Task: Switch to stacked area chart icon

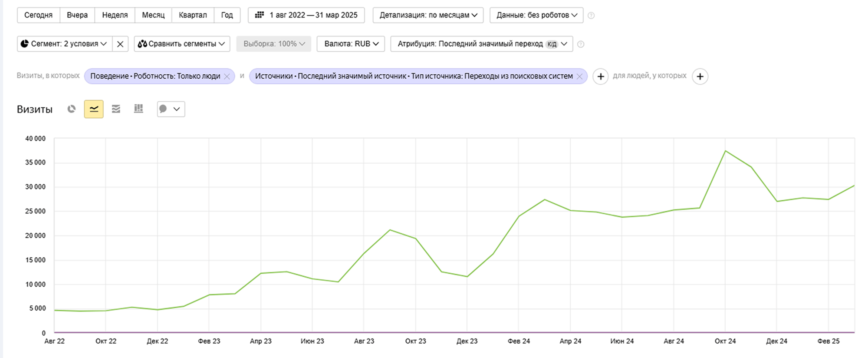Action: pyautogui.click(x=116, y=109)
